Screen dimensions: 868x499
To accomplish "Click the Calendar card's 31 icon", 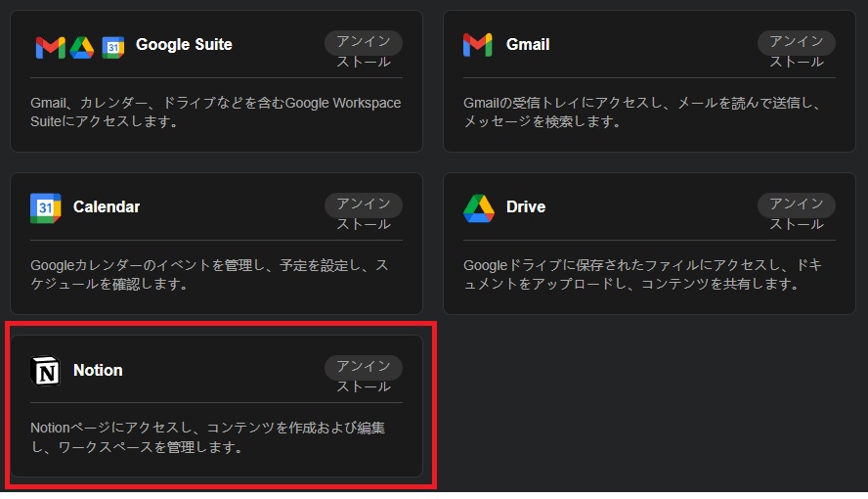I will click(x=45, y=208).
